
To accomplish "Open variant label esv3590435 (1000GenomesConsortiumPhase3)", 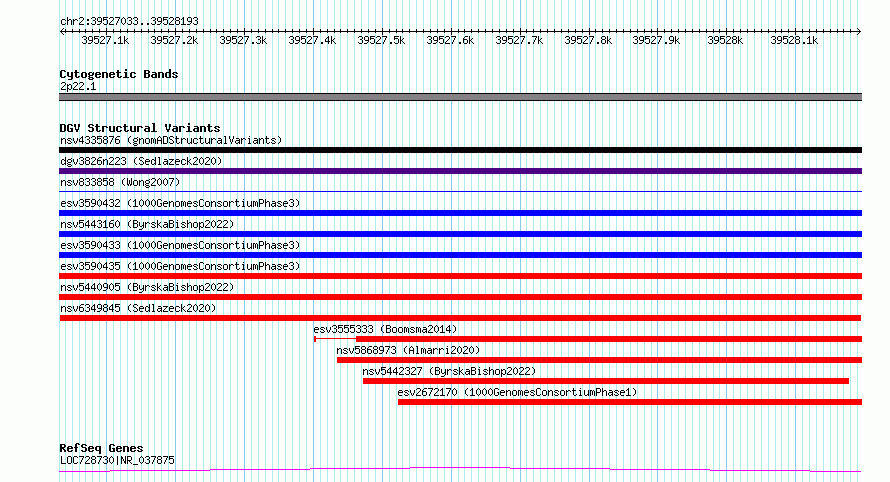I will tap(180, 266).
